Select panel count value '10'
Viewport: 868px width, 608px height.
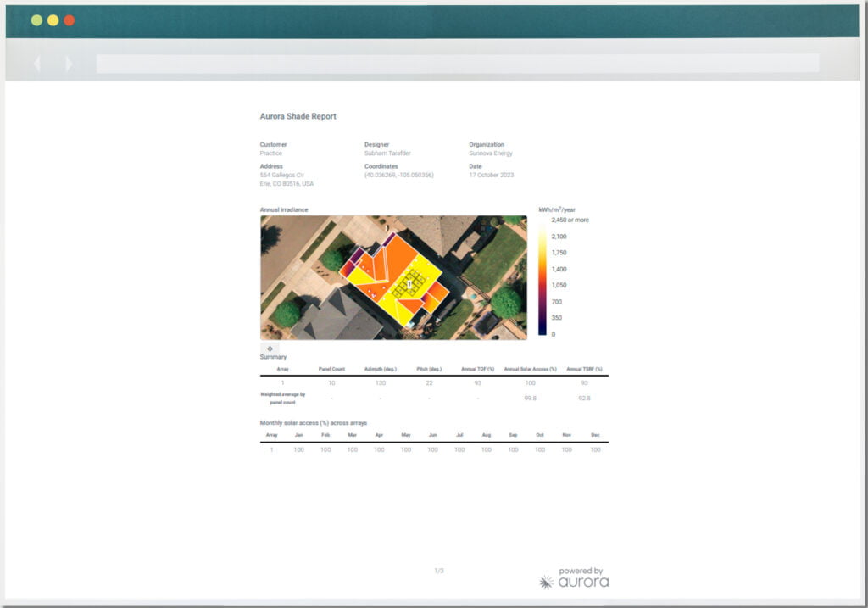(x=331, y=383)
